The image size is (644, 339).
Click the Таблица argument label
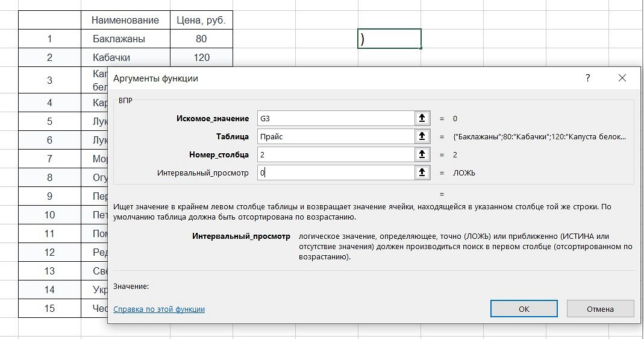point(233,136)
